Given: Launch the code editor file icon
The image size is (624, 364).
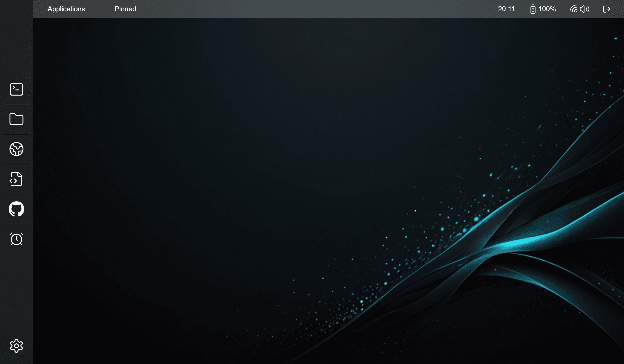Looking at the screenshot, I should tap(16, 179).
